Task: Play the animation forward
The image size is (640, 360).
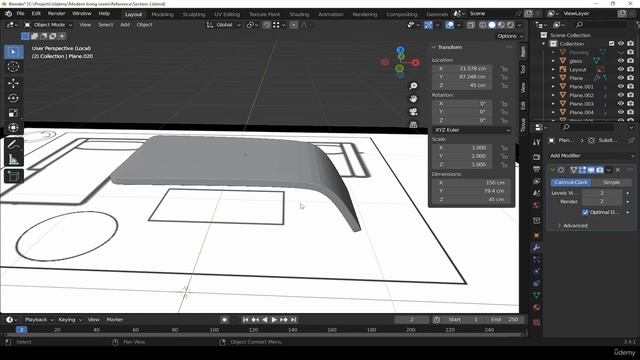Action: pyautogui.click(x=274, y=320)
